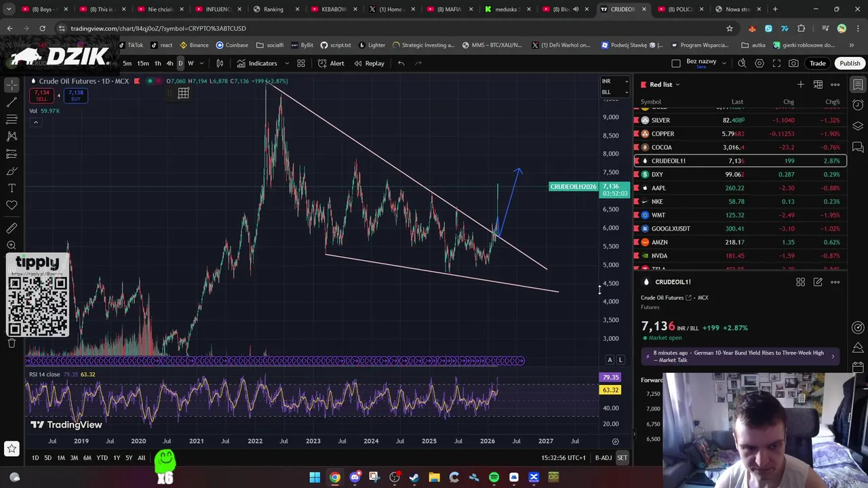
Task: Select the COPPER row in the watchlist
Action: point(740,134)
